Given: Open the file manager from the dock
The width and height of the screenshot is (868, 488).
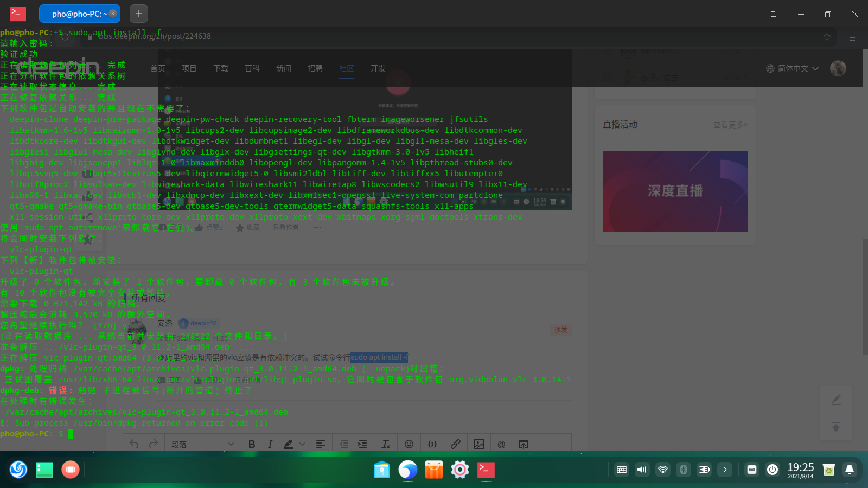Looking at the screenshot, I should (382, 470).
